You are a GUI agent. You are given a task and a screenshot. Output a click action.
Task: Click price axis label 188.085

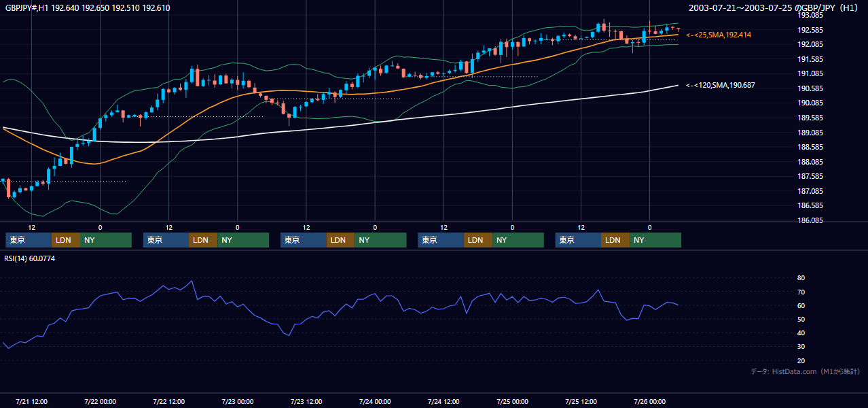click(x=810, y=162)
